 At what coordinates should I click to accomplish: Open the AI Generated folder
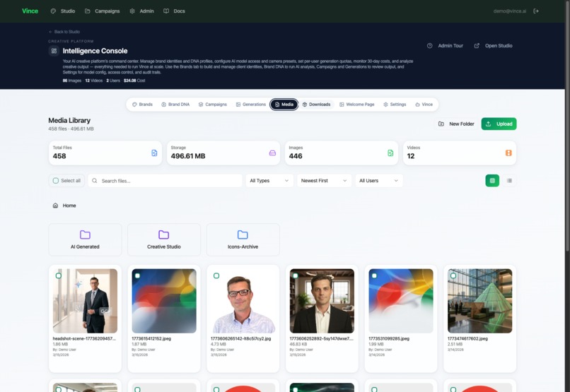85,240
